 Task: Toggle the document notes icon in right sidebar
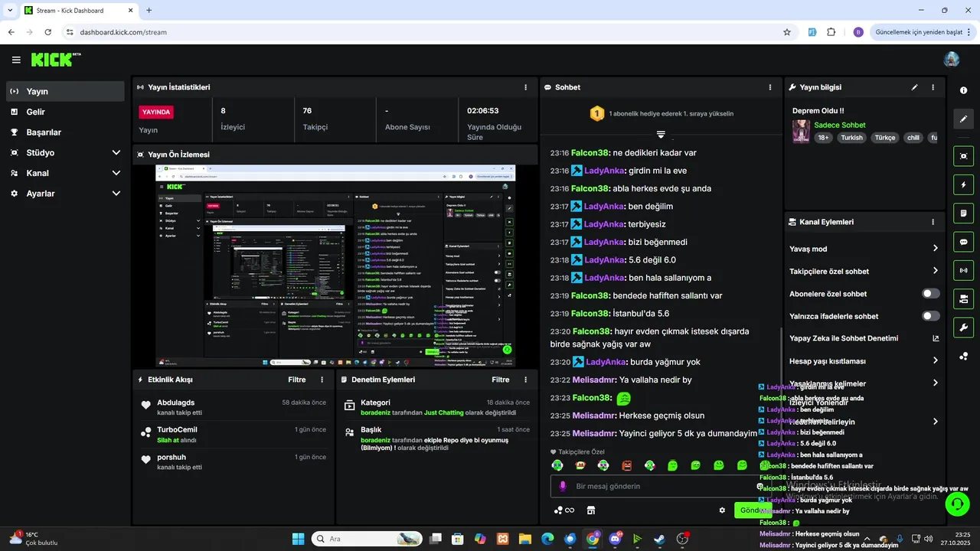point(963,213)
